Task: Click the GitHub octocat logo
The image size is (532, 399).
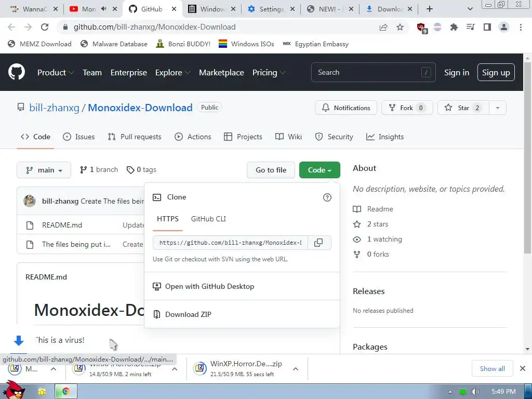Action: pos(17,72)
